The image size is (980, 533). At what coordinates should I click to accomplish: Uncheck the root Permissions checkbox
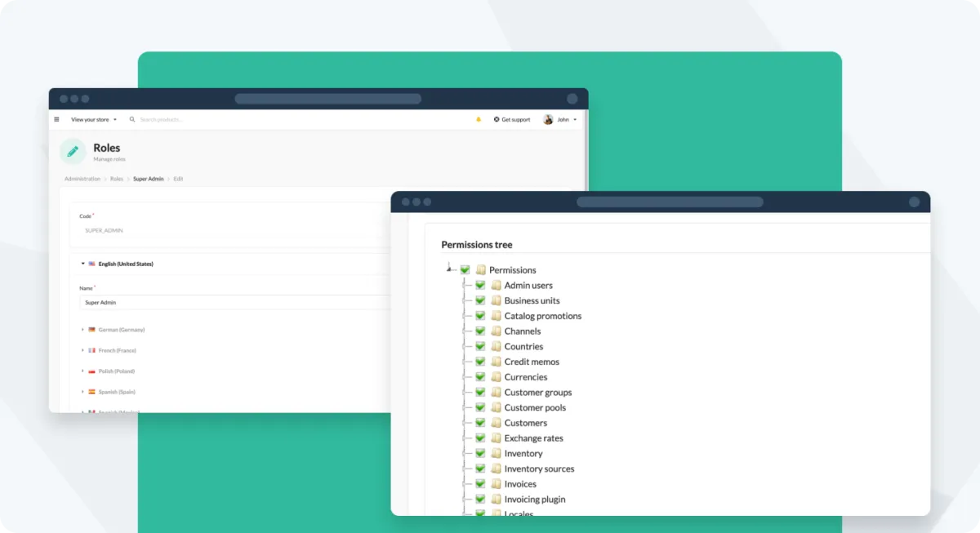[465, 270]
